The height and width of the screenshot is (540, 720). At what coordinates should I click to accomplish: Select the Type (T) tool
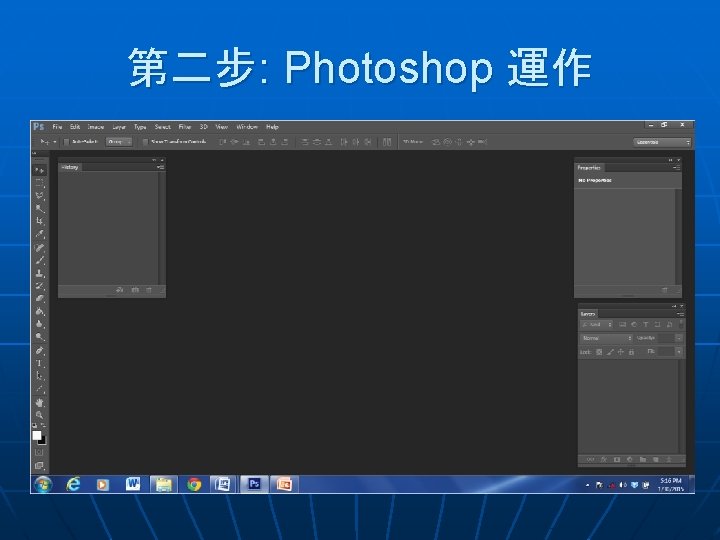pyautogui.click(x=39, y=364)
